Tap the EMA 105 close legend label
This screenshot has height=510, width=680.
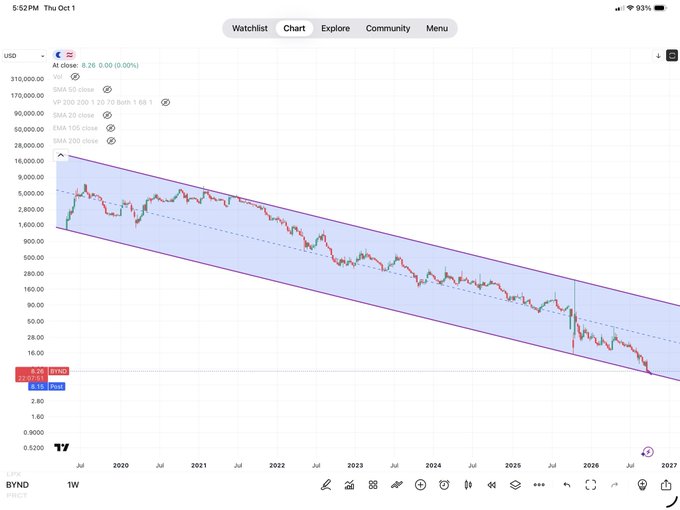tap(75, 128)
